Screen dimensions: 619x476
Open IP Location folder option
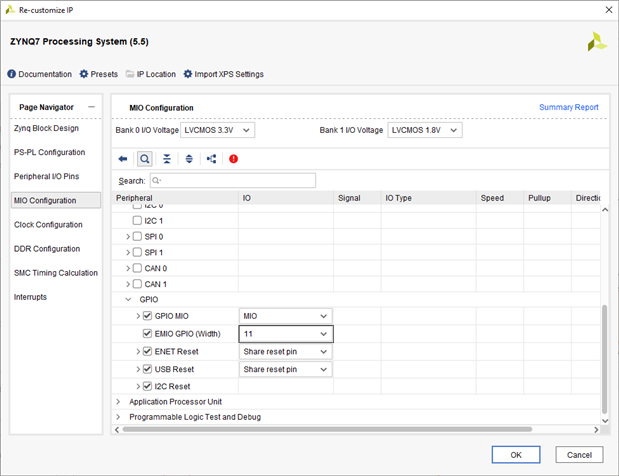pyautogui.click(x=151, y=74)
